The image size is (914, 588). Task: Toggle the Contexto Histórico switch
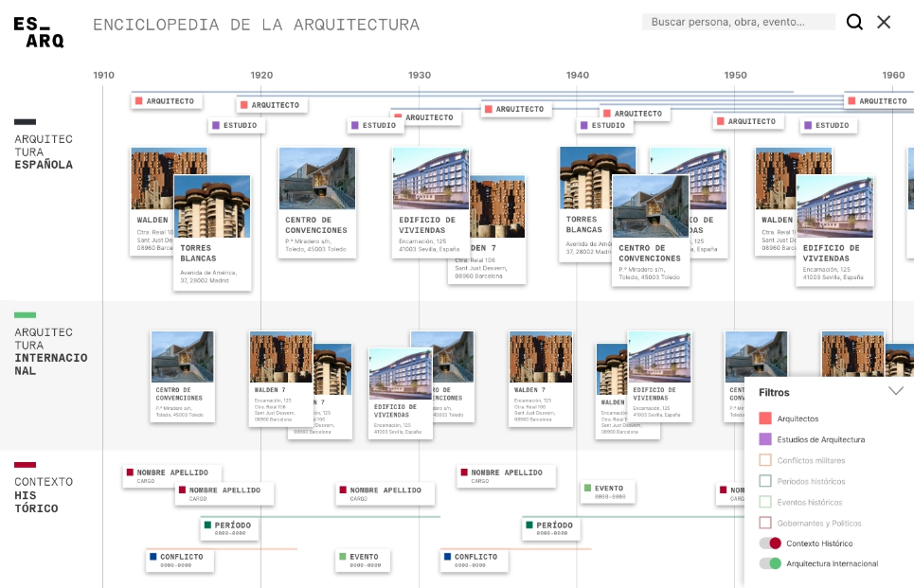click(769, 543)
